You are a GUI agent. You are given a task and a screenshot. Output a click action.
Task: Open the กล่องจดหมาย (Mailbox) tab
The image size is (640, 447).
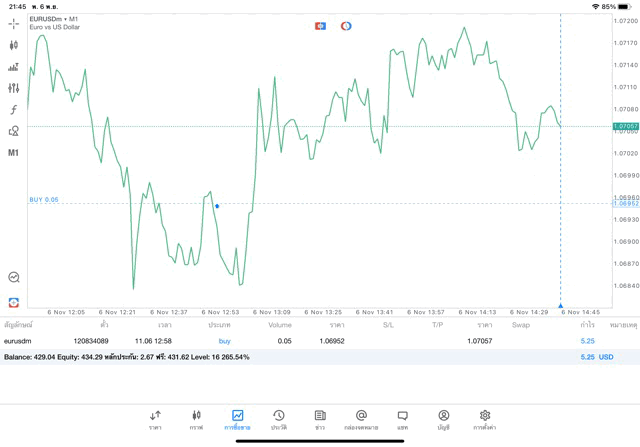361,420
